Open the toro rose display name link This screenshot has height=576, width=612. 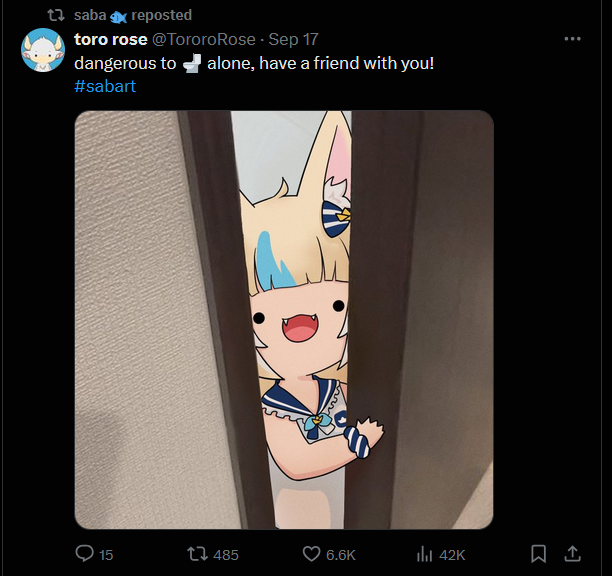point(111,39)
